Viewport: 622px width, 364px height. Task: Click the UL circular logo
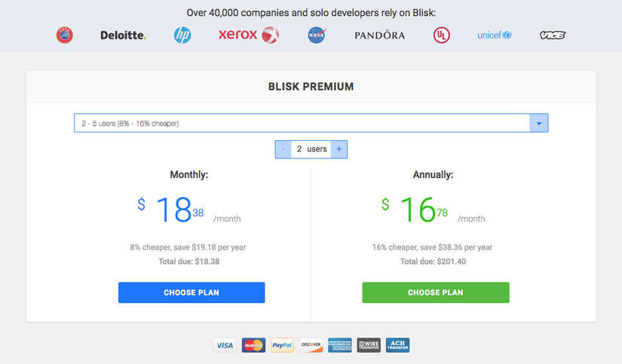442,35
